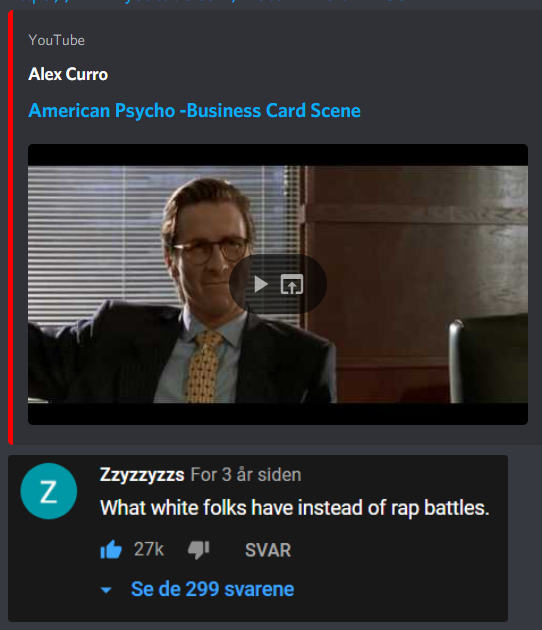Click the partially visible URL above embed
The width and height of the screenshot is (542, 630).
click(x=209, y=2)
